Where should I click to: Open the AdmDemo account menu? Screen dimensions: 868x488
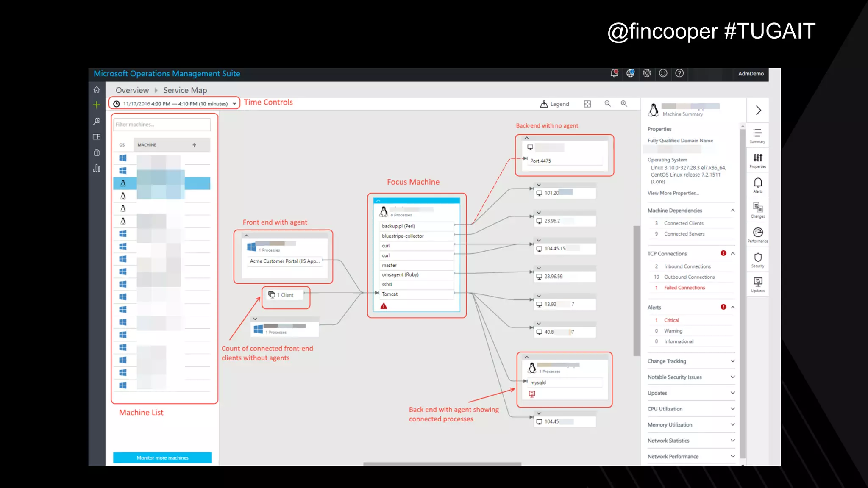751,74
